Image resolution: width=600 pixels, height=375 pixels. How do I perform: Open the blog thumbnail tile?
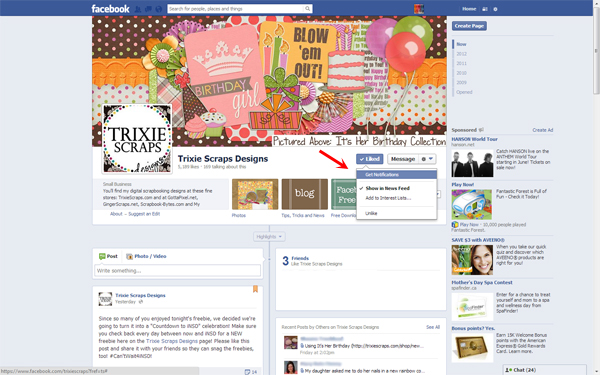click(x=305, y=194)
